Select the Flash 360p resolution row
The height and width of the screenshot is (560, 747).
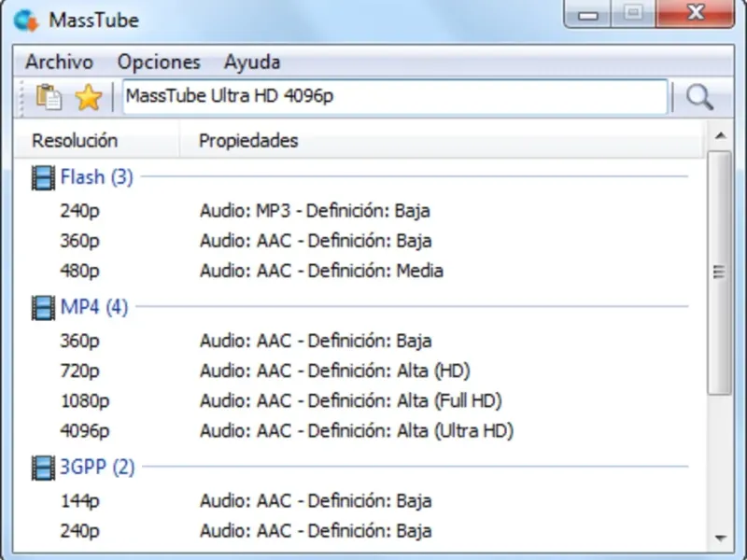coord(359,241)
